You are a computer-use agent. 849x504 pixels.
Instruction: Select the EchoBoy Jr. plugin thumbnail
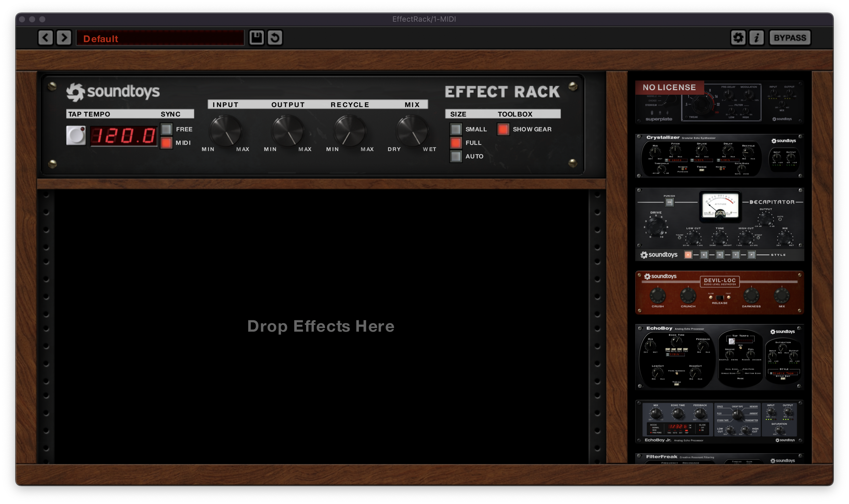pos(719,421)
